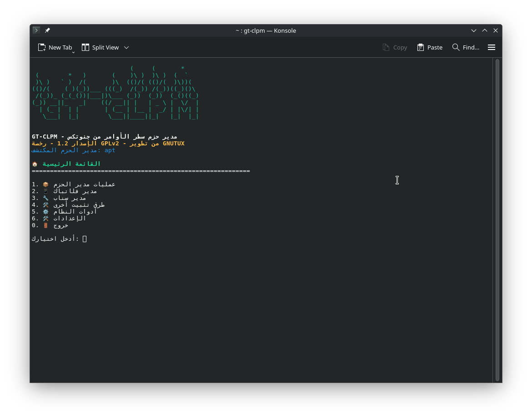532x418 pixels.
Task: Close the Konsole window
Action: click(x=495, y=30)
